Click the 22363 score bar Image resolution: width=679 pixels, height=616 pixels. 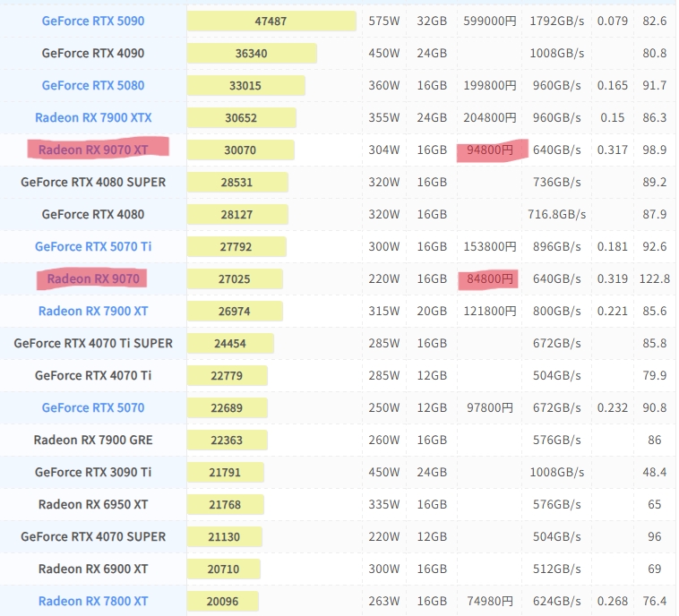[x=227, y=441]
